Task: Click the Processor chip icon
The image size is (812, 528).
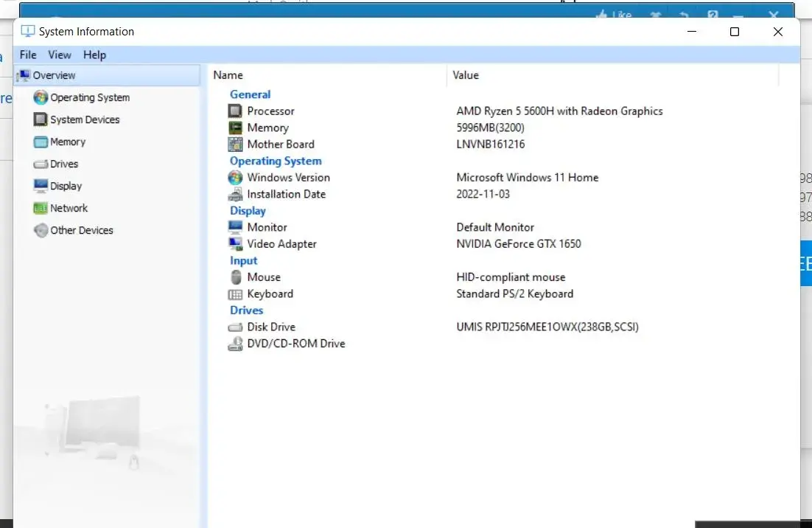Action: pos(235,111)
